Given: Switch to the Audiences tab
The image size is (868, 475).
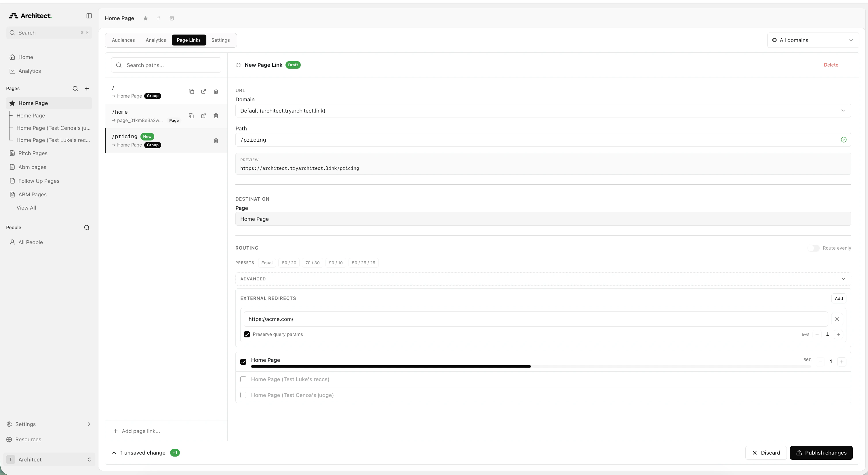Looking at the screenshot, I should tap(123, 40).
